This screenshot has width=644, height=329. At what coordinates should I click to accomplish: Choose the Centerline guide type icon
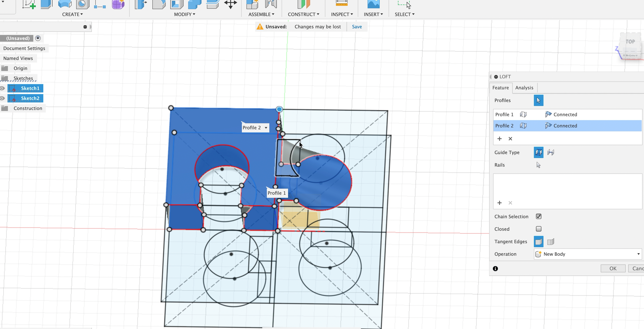(x=551, y=152)
